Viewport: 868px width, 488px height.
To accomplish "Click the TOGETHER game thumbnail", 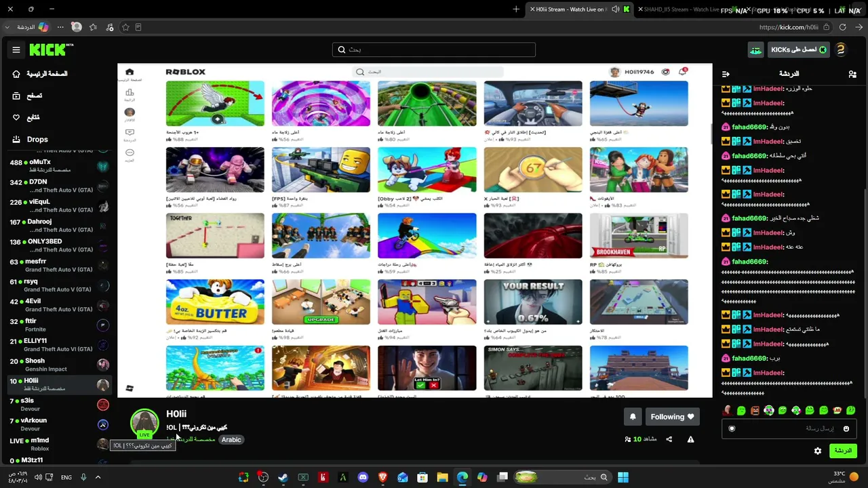I will 215,236.
